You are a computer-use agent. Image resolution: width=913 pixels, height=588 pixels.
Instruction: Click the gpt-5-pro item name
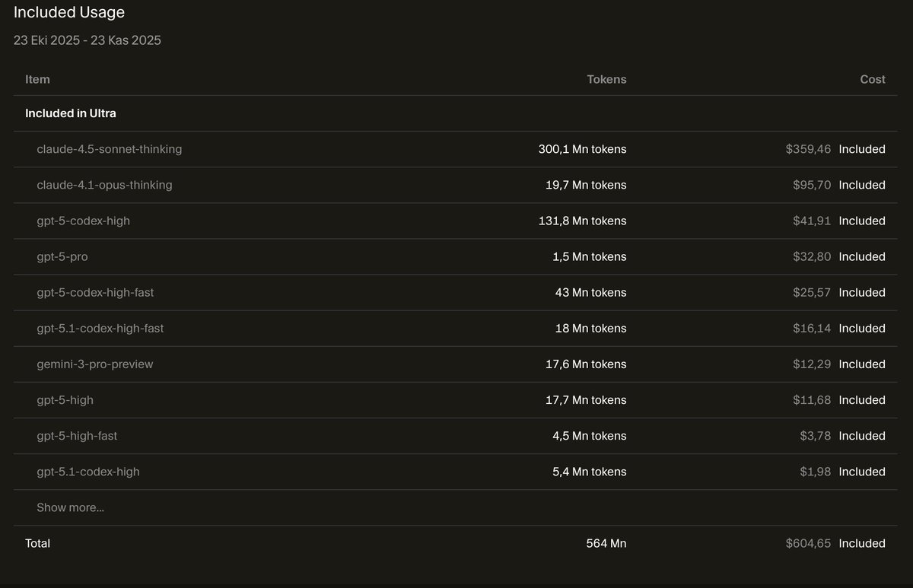click(x=62, y=256)
